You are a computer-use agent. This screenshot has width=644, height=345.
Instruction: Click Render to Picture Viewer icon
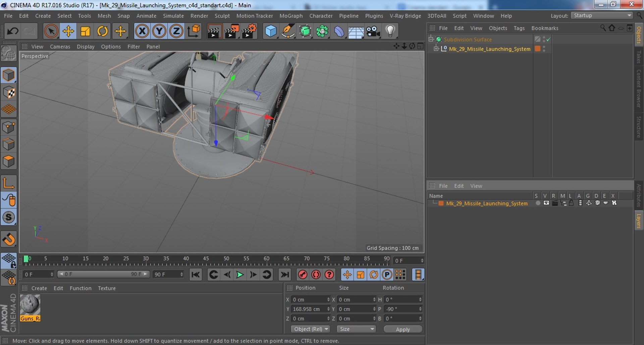232,31
